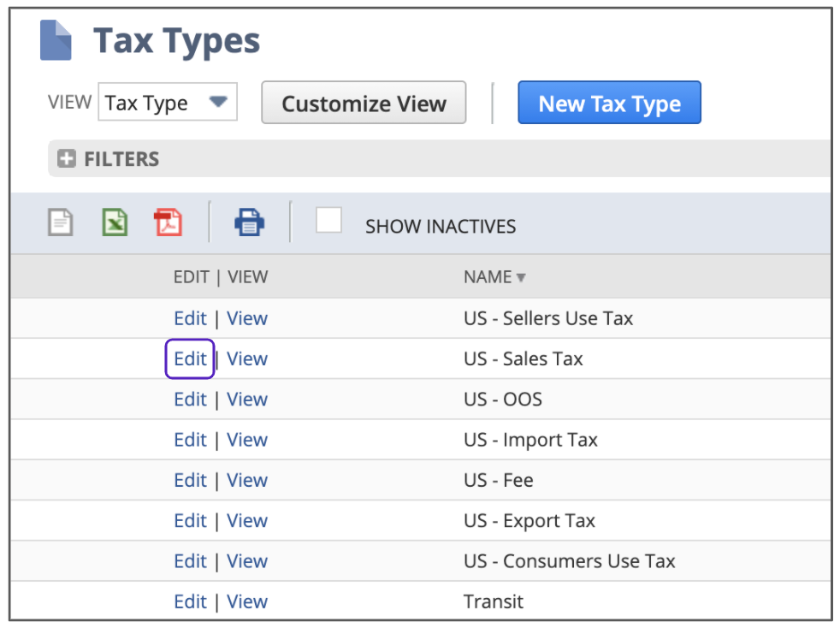
Task: Select the US - Sales Tax name cell
Action: click(x=523, y=358)
